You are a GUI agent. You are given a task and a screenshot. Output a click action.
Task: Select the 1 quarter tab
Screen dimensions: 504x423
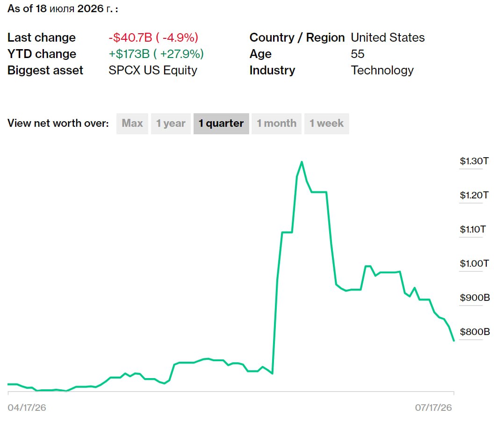click(x=221, y=124)
